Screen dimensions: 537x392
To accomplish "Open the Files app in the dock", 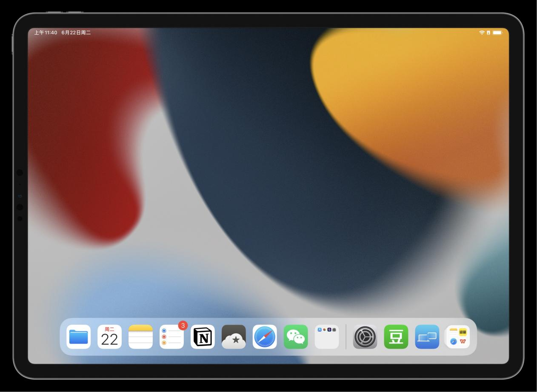I will point(78,337).
